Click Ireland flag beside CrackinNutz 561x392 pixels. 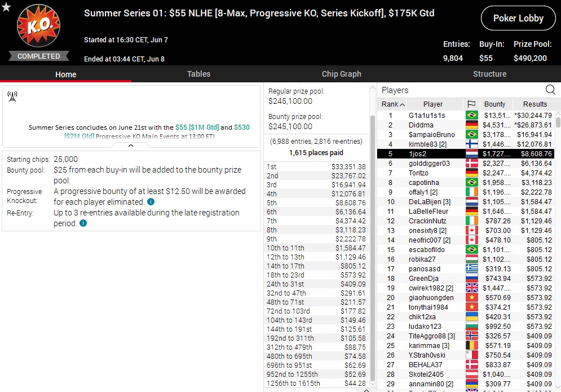(471, 221)
